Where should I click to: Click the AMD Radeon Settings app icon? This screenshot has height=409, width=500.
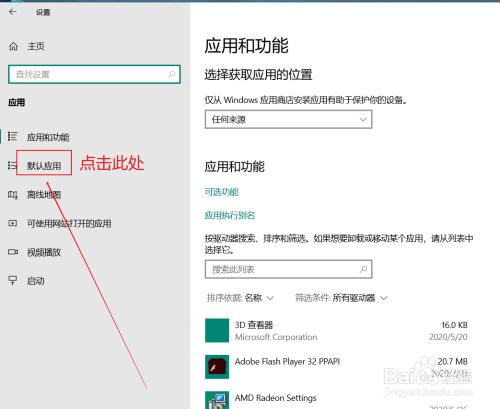(217, 400)
